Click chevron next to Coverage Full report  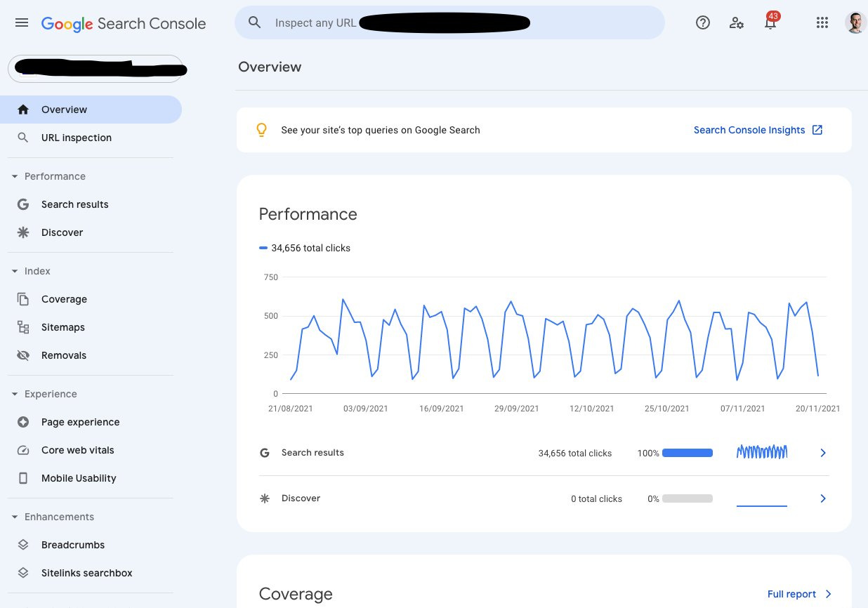pyautogui.click(x=828, y=594)
